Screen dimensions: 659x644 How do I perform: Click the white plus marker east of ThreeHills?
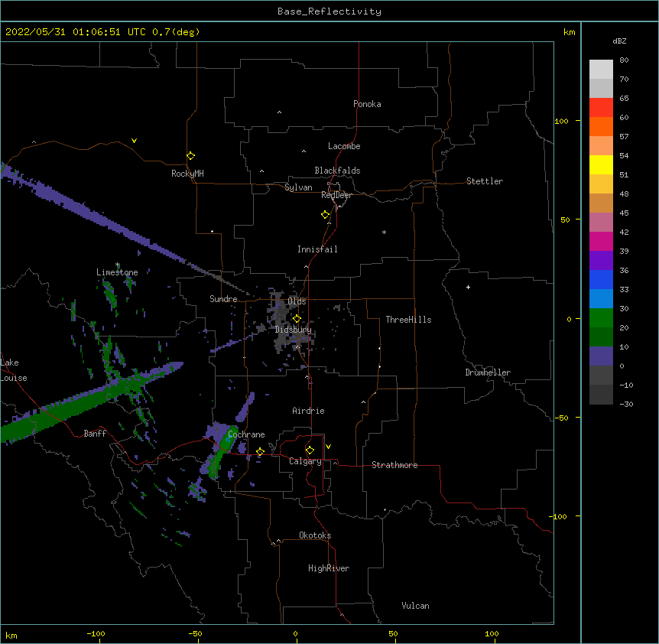point(468,287)
